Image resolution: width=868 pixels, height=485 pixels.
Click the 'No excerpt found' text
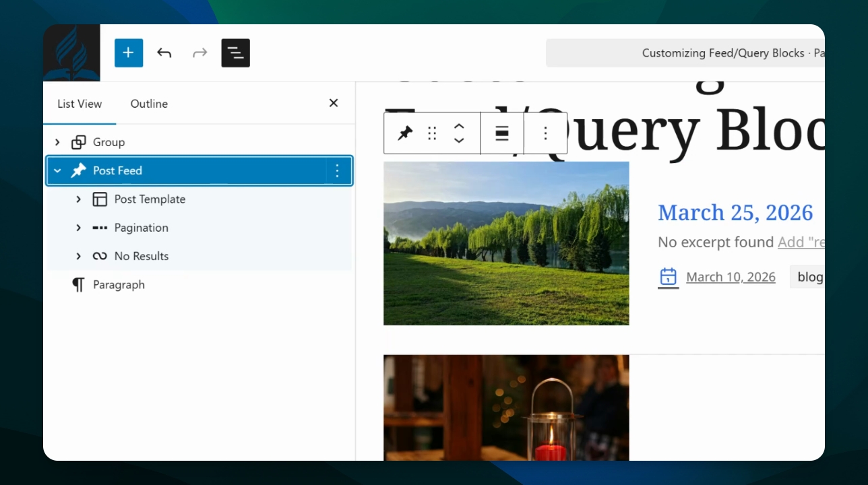pos(716,242)
